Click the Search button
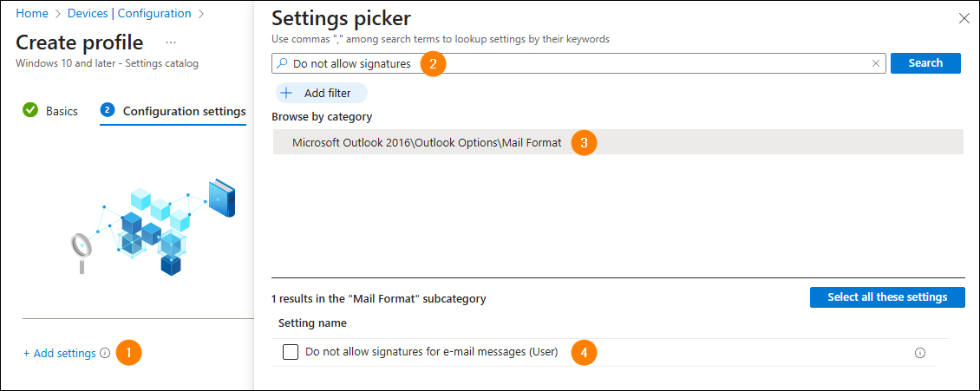The width and height of the screenshot is (980, 391). tap(925, 63)
